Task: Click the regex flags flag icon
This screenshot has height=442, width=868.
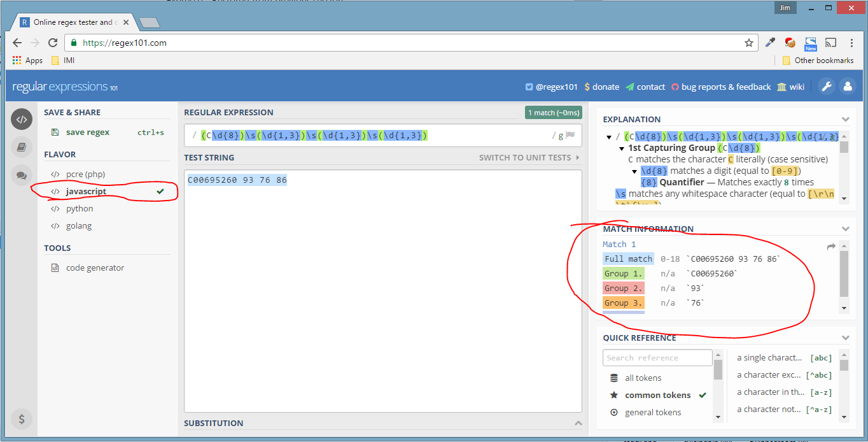Action: (570, 135)
